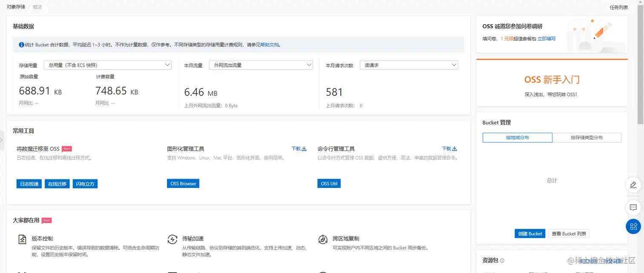Click the blue grid shortcut icon on the right edge
644x273 pixels.
coord(633,226)
